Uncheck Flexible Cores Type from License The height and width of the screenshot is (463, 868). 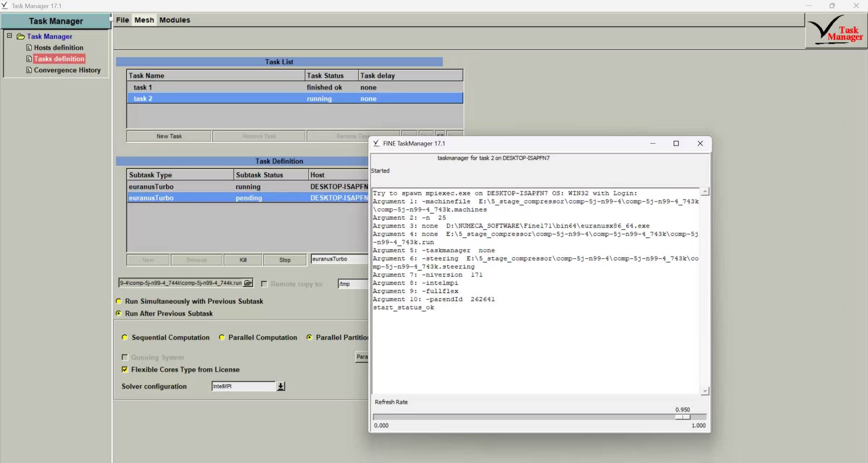click(x=125, y=369)
